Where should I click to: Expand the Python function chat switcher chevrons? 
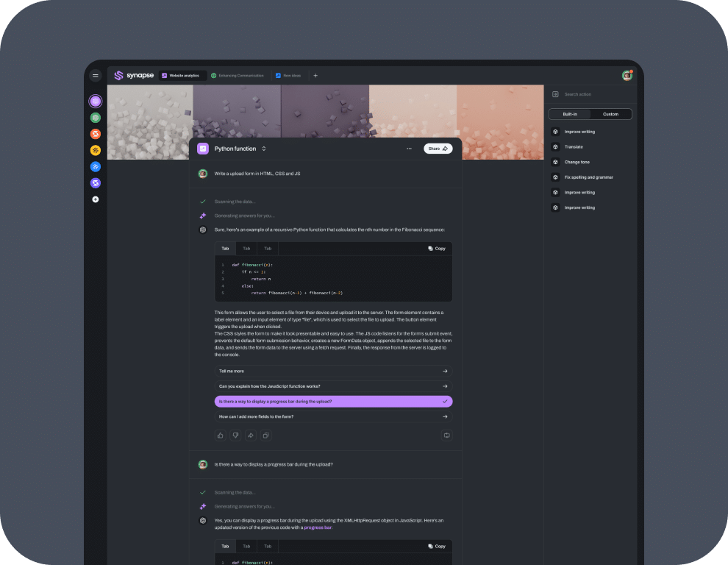[x=264, y=149]
